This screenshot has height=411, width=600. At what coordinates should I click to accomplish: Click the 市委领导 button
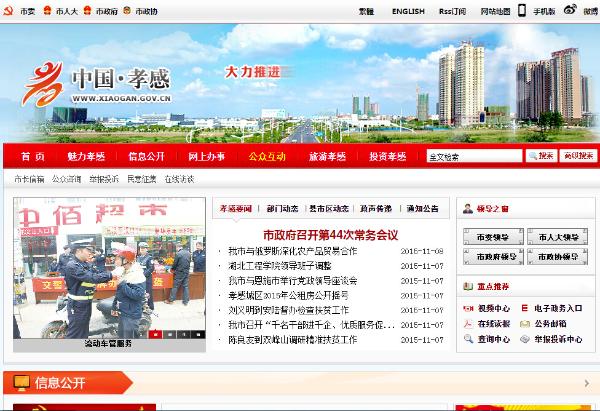pos(493,237)
